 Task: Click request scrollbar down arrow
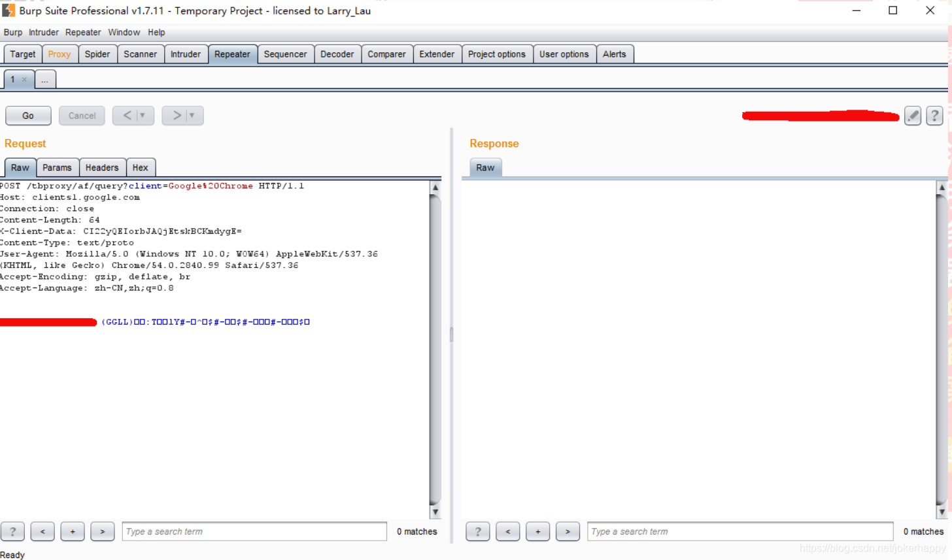coord(435,512)
